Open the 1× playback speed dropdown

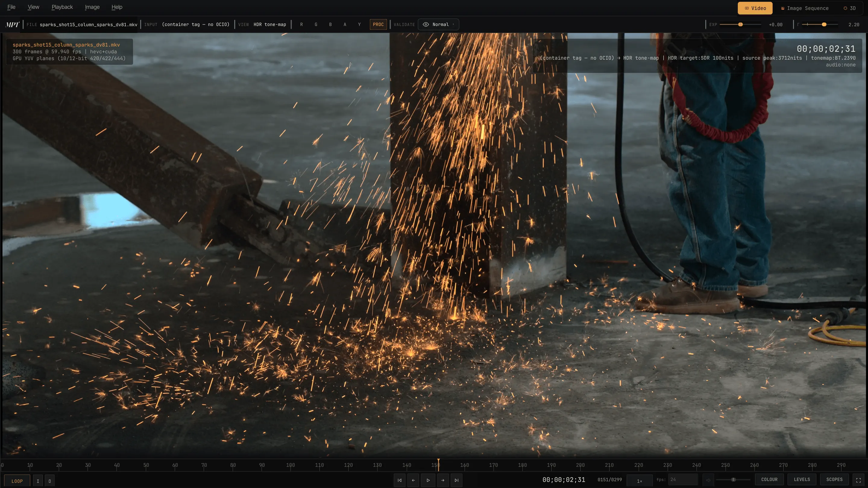pyautogui.click(x=640, y=480)
